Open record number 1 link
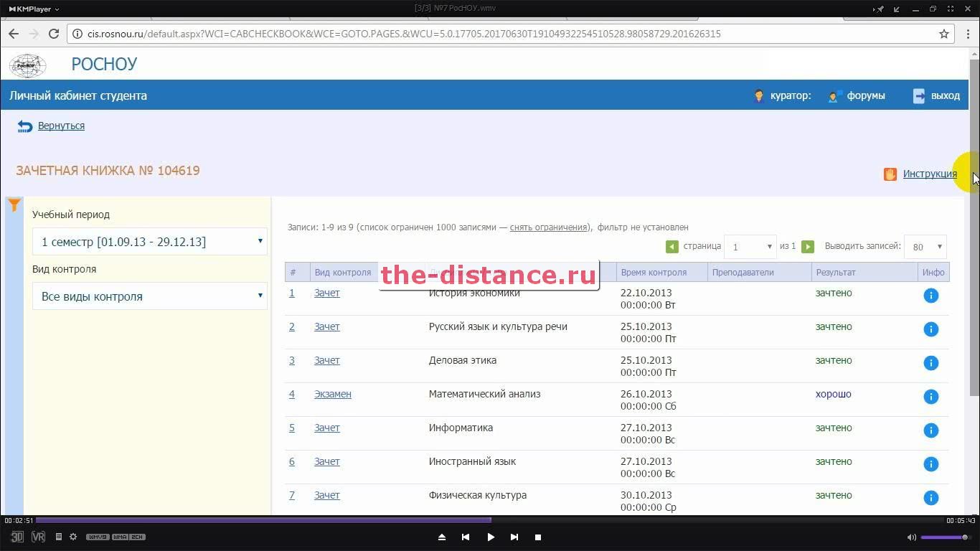This screenshot has width=980, height=551. (x=292, y=293)
